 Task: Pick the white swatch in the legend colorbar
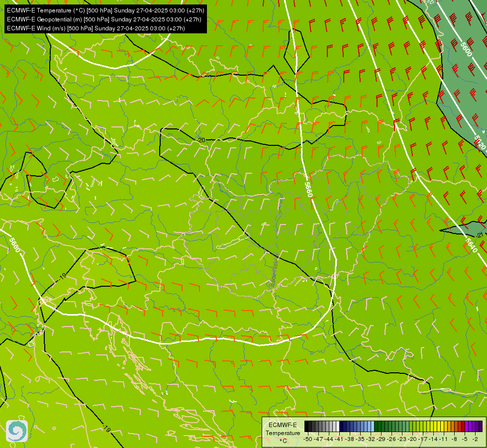click(338, 426)
